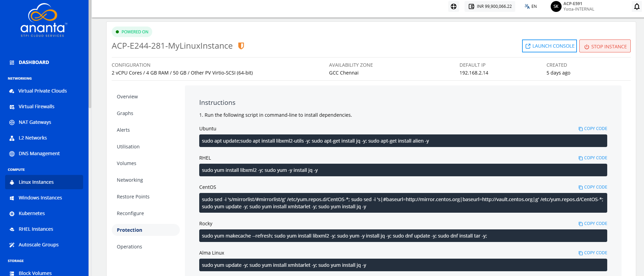Select the Utilisation tab
The width and height of the screenshot is (644, 276).
pyautogui.click(x=128, y=147)
